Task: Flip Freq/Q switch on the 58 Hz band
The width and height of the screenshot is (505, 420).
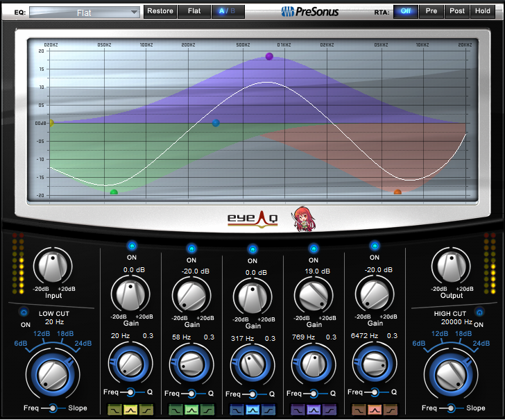Action: (x=194, y=394)
